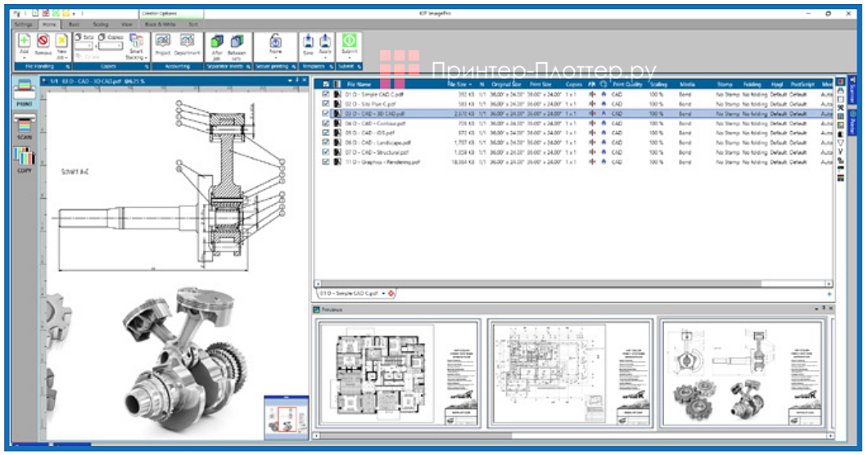Image resolution: width=868 pixels, height=455 pixels.
Task: Open the Black & White ribbon tab
Action: tap(160, 25)
